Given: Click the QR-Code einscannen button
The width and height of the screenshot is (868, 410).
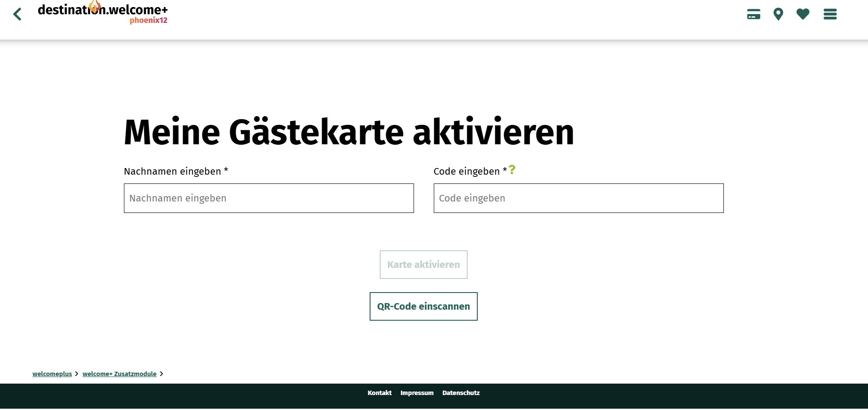Looking at the screenshot, I should [x=424, y=307].
